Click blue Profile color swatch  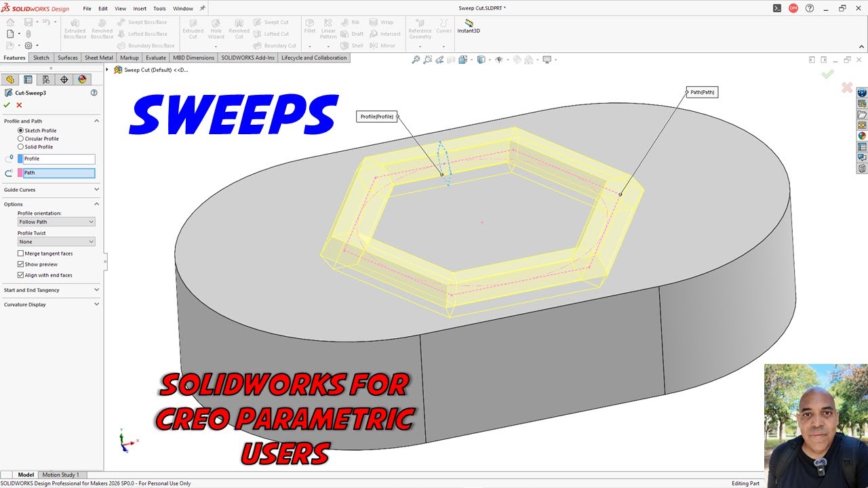point(20,159)
